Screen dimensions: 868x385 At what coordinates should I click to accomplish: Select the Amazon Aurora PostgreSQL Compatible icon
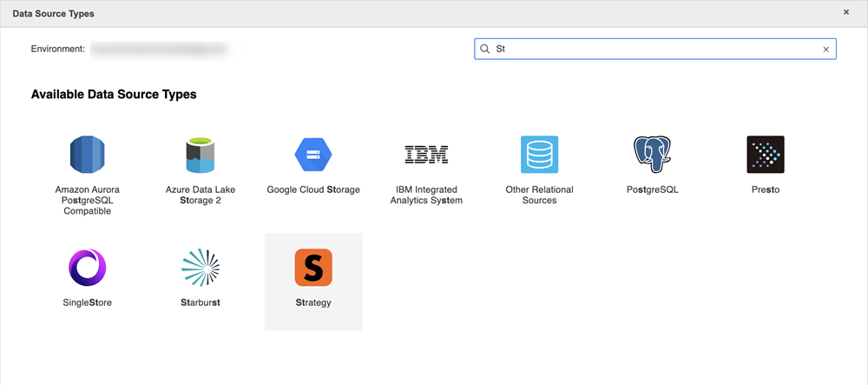pyautogui.click(x=87, y=155)
